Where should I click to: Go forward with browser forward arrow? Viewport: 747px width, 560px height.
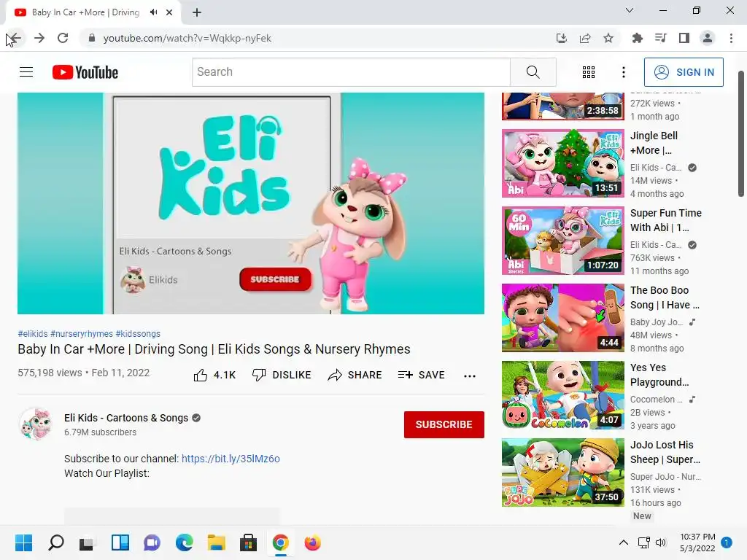coord(39,38)
